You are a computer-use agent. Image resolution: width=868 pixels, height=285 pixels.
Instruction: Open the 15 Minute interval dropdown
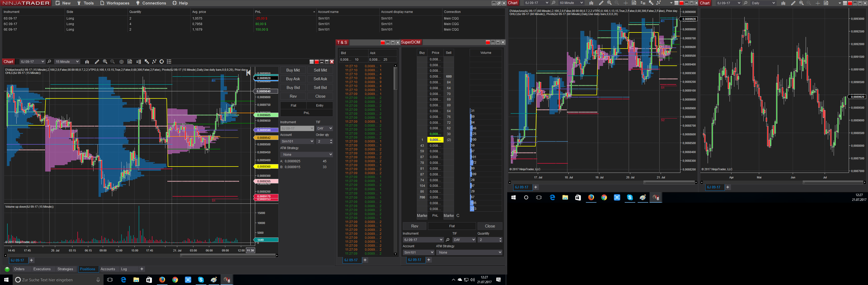(67, 61)
